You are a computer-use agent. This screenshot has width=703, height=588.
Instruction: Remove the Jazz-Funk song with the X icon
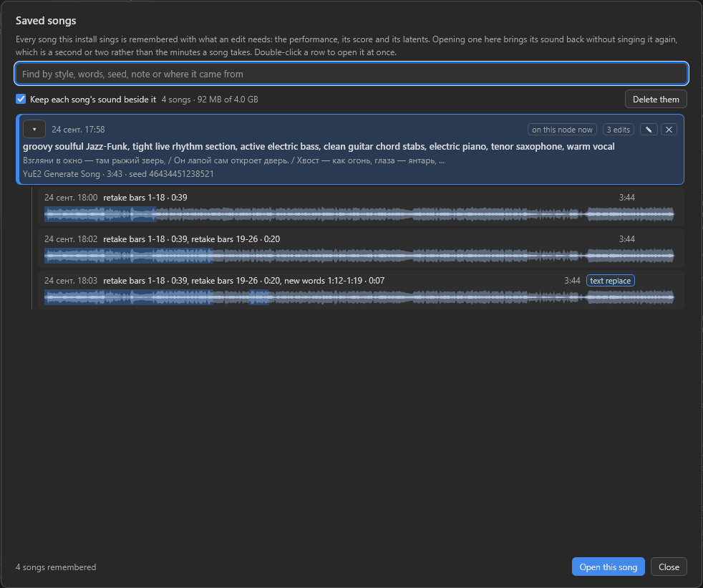click(669, 130)
